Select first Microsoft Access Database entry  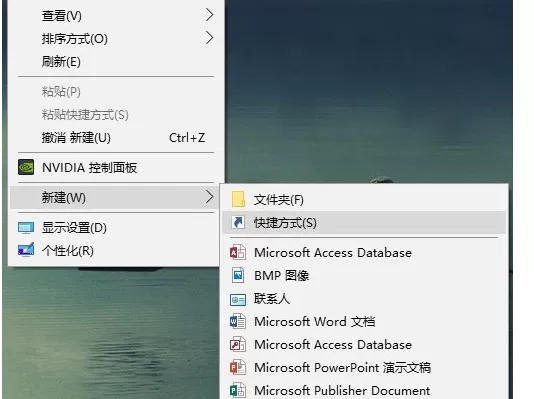(333, 253)
